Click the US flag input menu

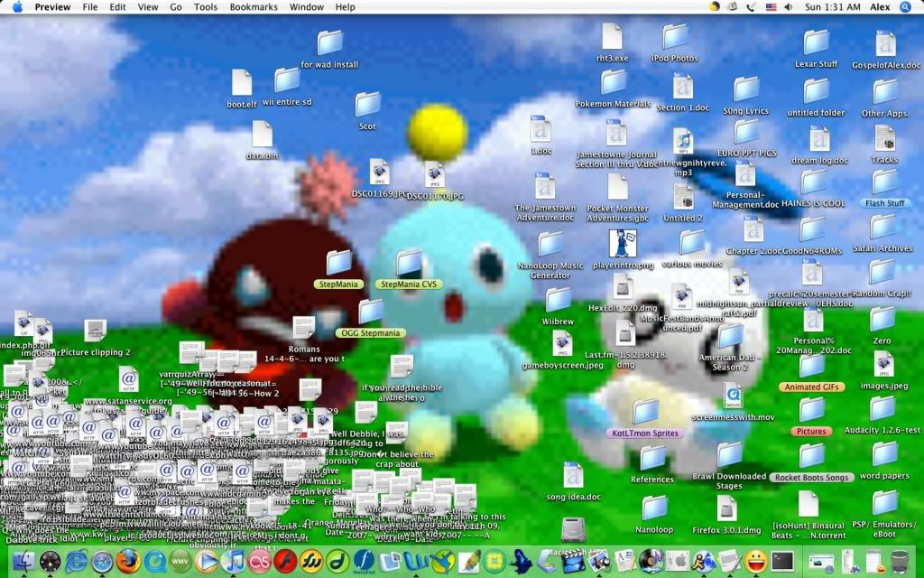tap(771, 7)
